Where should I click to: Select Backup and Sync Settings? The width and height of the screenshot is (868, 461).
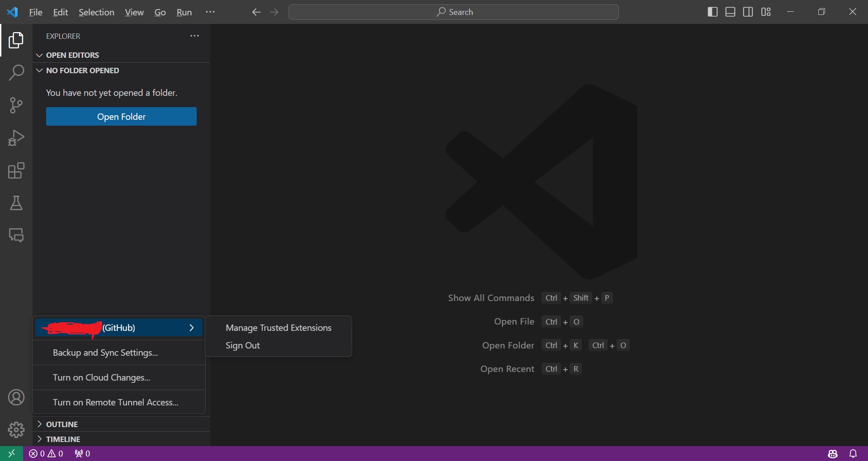coord(119,353)
